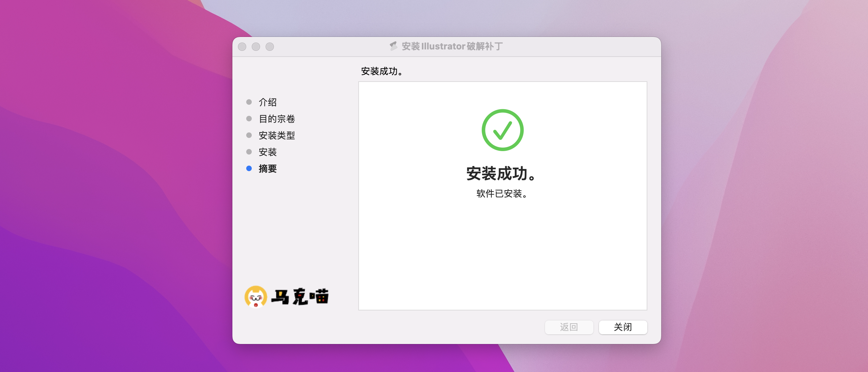Select the 安装类型 step label

277,135
